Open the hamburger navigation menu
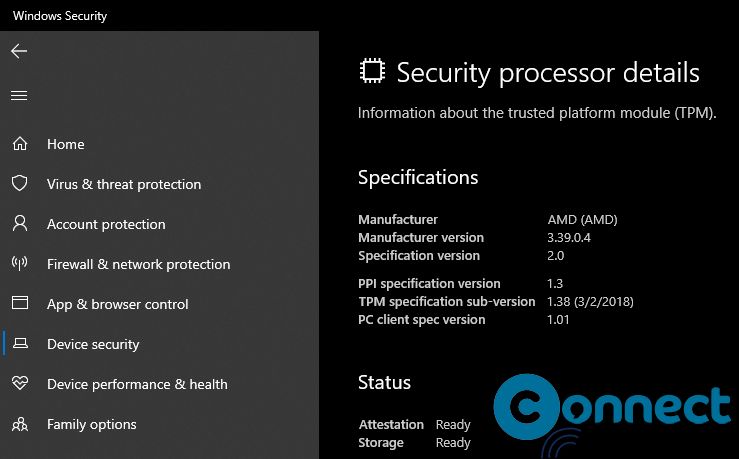The width and height of the screenshot is (739, 459). [x=19, y=96]
